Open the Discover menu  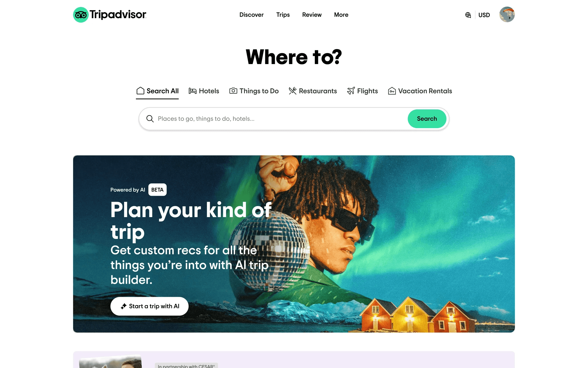[x=251, y=15]
